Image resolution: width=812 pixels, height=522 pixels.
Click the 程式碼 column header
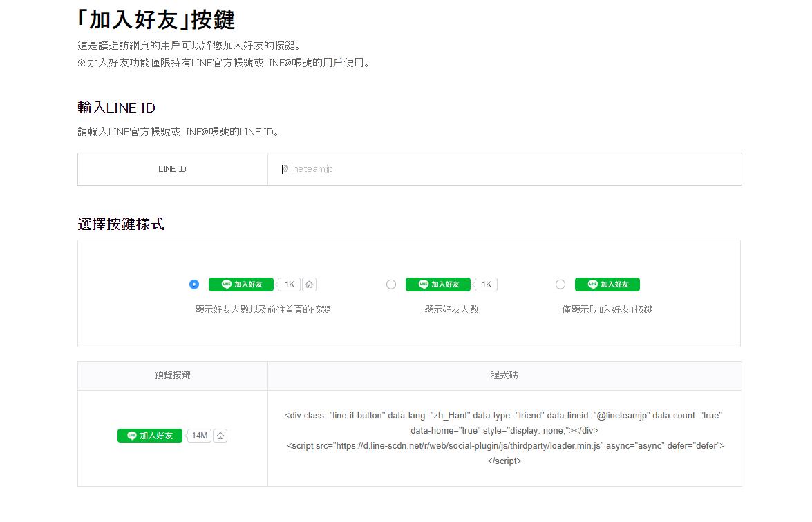tap(504, 375)
